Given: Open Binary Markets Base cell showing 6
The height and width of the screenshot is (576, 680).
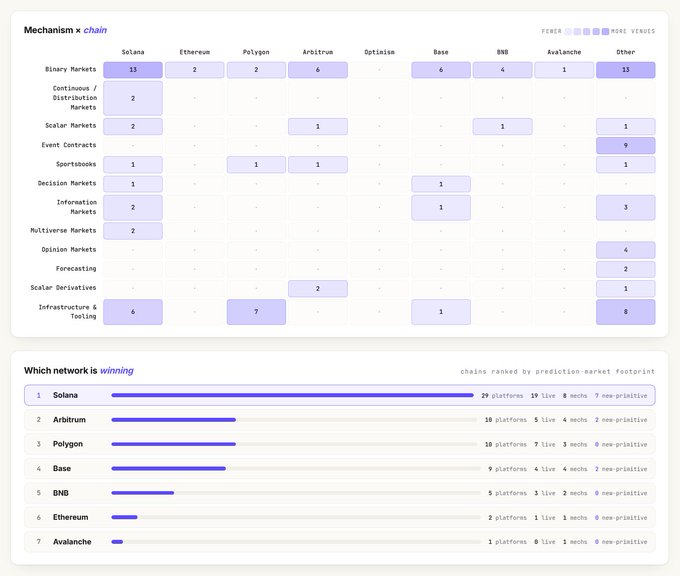Looking at the screenshot, I should pos(441,70).
